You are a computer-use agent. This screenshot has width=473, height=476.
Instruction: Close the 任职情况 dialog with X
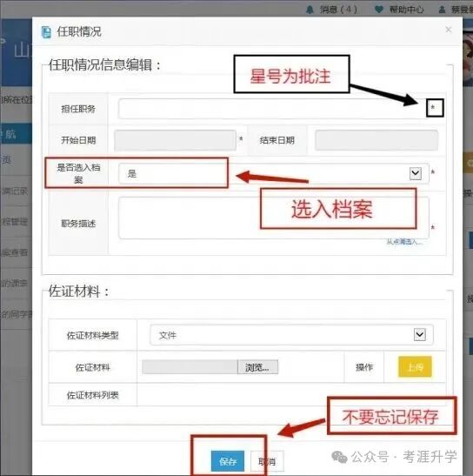(449, 30)
